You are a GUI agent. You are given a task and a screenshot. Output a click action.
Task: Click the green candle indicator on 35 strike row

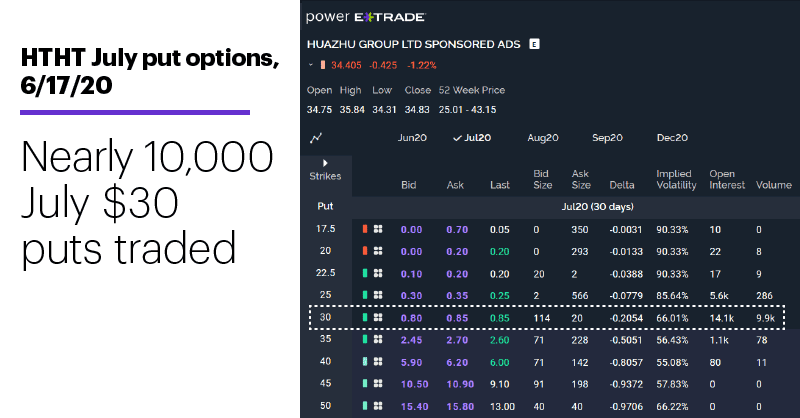[x=365, y=339]
